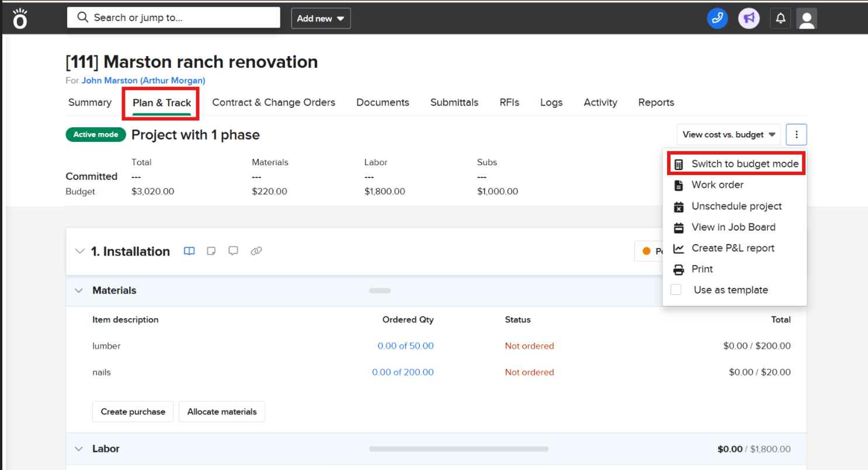Open the comment bubble icon for Installation
This screenshot has height=470, width=868.
pyautogui.click(x=233, y=251)
